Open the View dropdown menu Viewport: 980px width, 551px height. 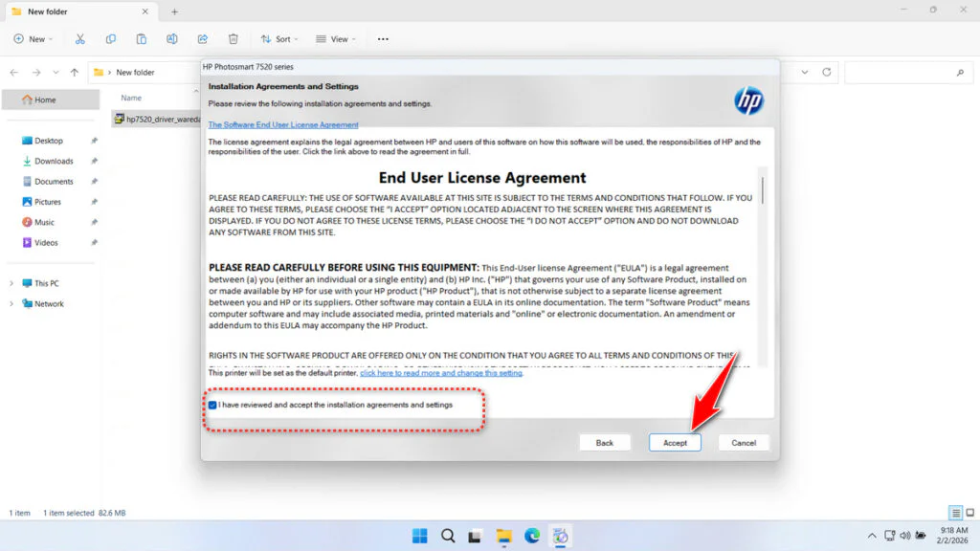tap(335, 38)
